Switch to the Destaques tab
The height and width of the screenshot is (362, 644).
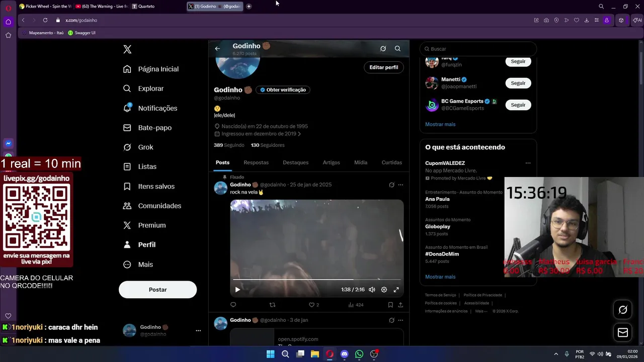point(295,162)
